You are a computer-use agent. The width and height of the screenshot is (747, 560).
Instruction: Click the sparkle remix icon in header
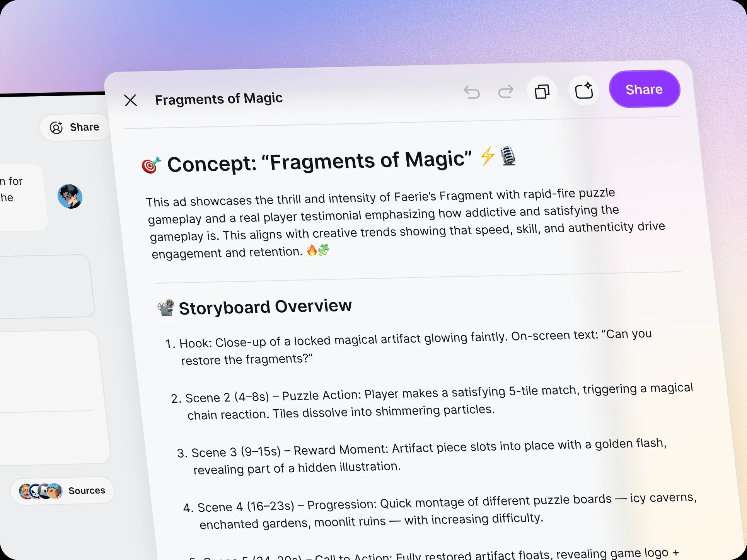pos(583,91)
